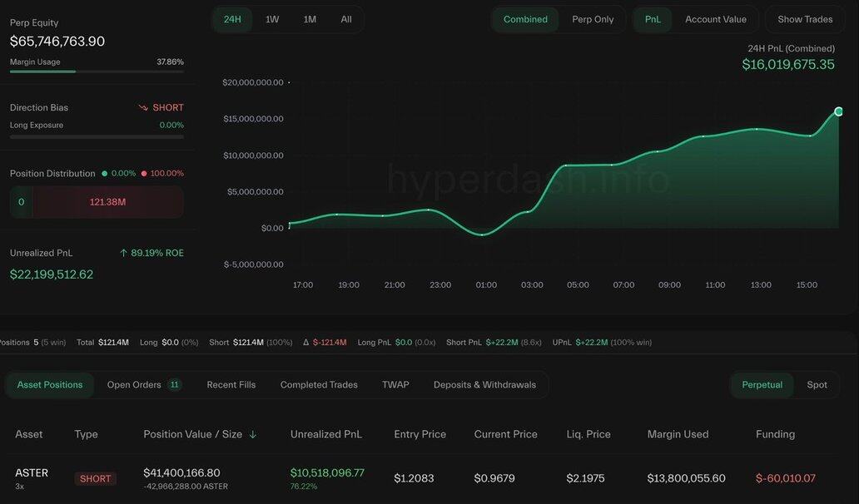Click the green up arrow beside 89.19% ROE
The width and height of the screenshot is (859, 504).
click(x=123, y=253)
